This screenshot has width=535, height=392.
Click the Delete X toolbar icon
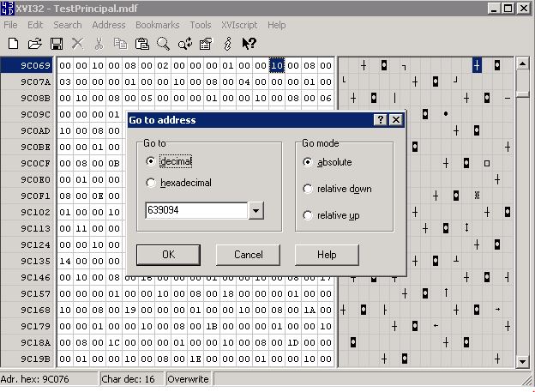click(78, 44)
